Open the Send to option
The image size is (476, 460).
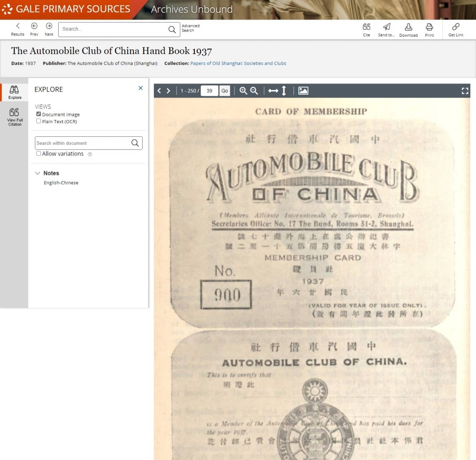[387, 30]
